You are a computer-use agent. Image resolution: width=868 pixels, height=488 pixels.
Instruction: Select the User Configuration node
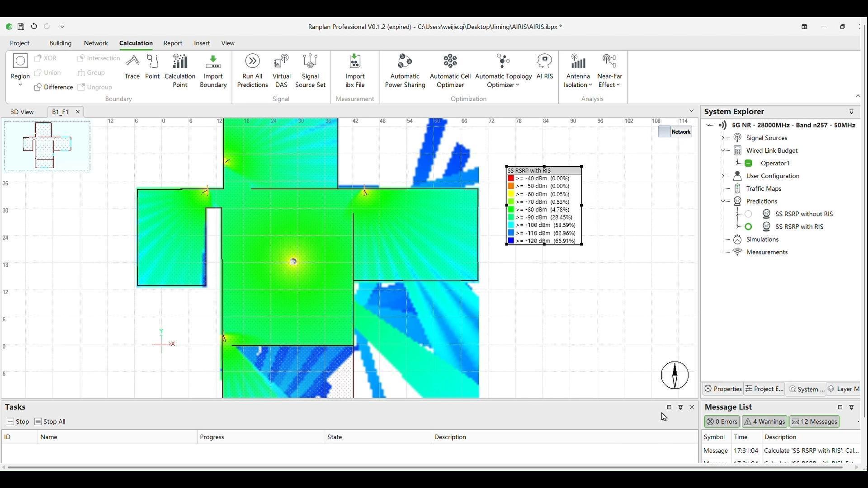point(773,176)
